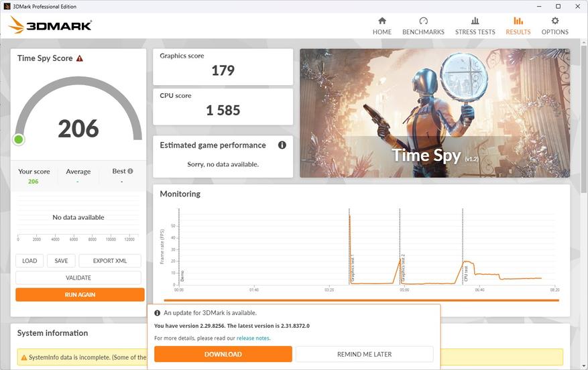588x370 pixels.
Task: Select OPTIONS menu label
Action: [x=554, y=32]
